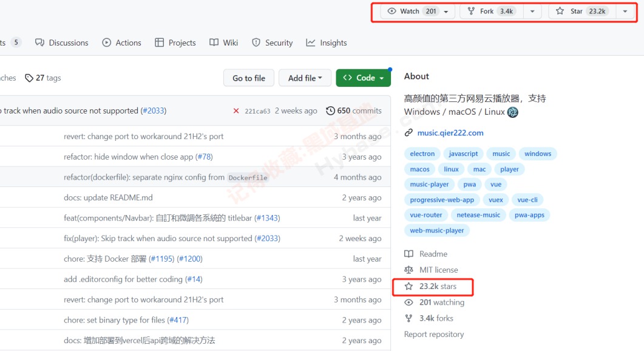Open commit 'docs: 增加部署到vercel后api跨域的解决方法'
Viewport: 644px width, 351px height.
point(139,341)
